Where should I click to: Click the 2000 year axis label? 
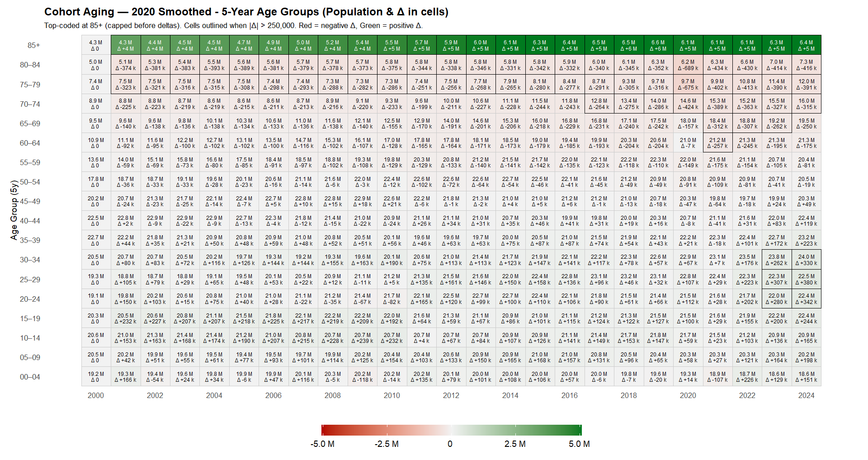[x=96, y=395]
